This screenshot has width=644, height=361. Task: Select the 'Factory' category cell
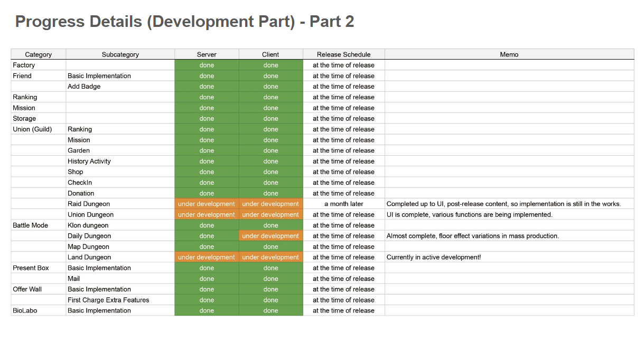coord(24,65)
